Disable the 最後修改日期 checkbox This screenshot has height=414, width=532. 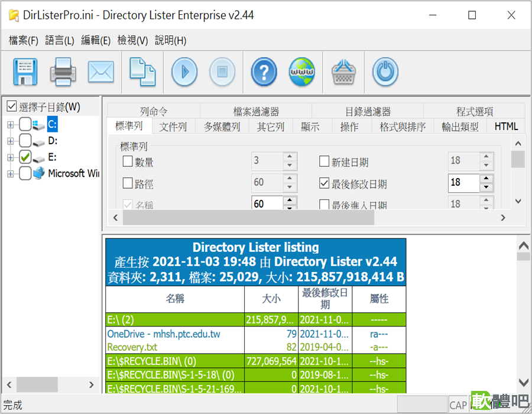[324, 183]
